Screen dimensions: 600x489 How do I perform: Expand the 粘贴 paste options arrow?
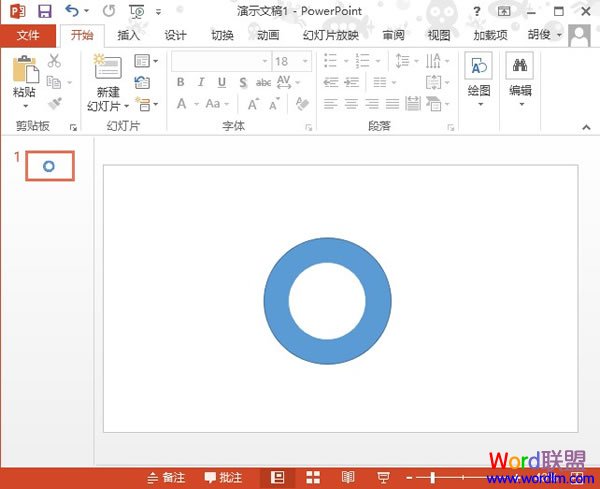(x=25, y=106)
